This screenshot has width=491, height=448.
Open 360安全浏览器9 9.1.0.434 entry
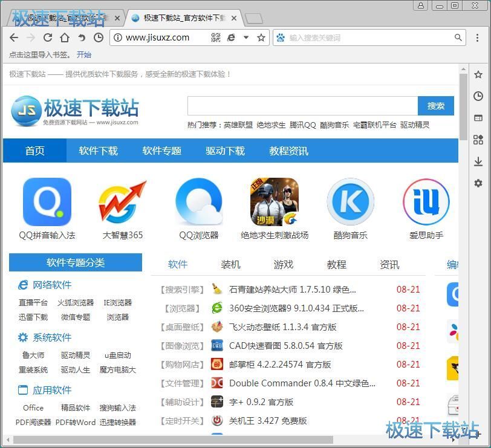296,308
